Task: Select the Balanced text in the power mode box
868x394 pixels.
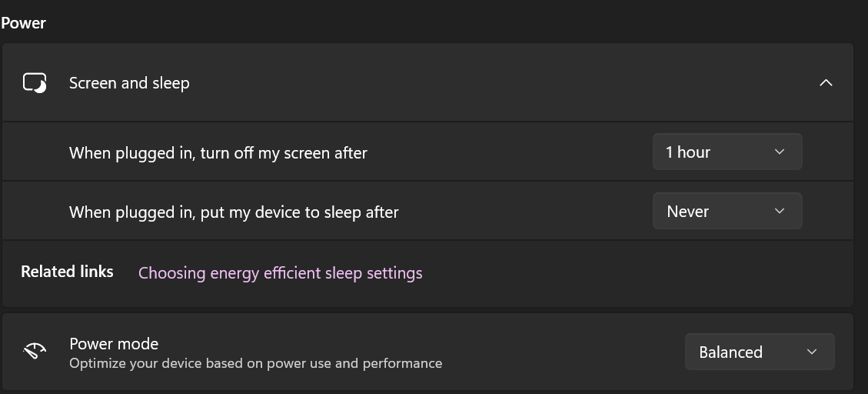Action: click(x=730, y=352)
